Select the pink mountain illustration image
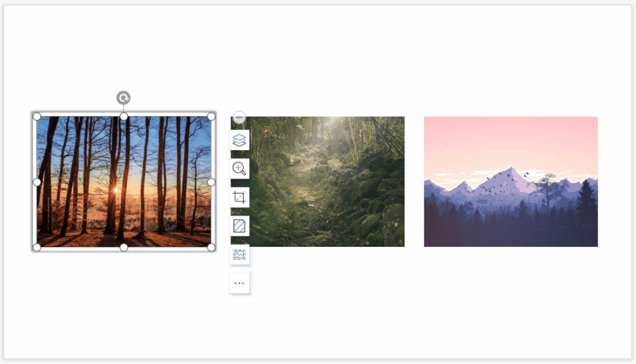This screenshot has height=364, width=636. tap(510, 181)
